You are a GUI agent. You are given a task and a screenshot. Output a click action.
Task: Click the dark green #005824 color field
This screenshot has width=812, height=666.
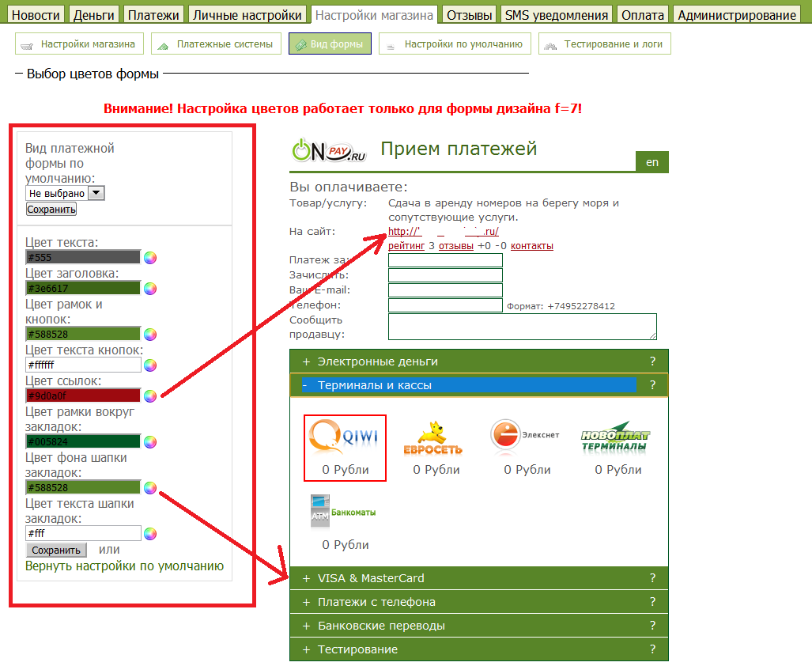(x=83, y=441)
